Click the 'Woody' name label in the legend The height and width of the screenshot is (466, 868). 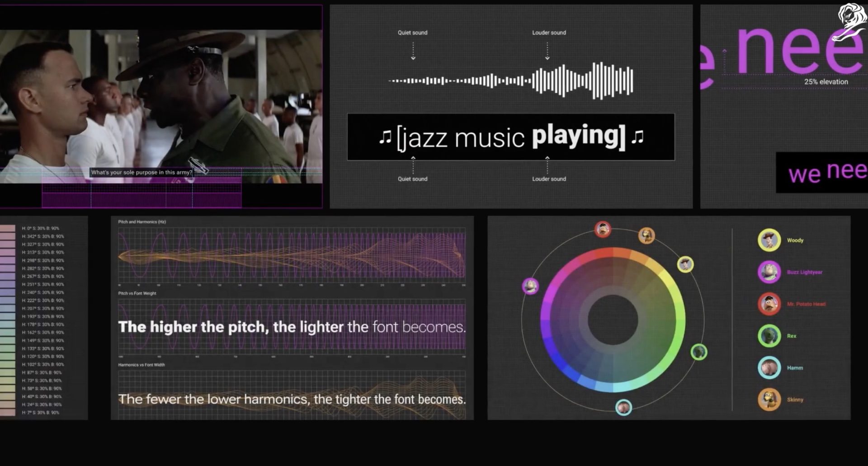click(795, 240)
